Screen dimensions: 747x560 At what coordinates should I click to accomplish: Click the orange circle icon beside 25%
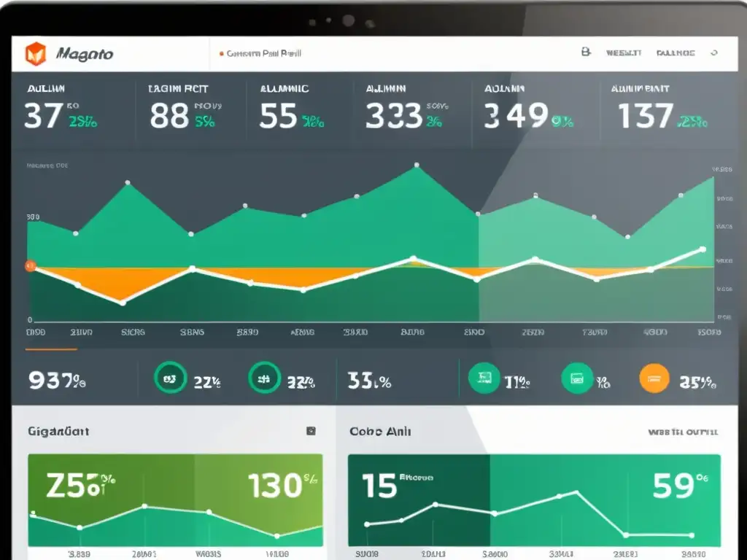[654, 378]
